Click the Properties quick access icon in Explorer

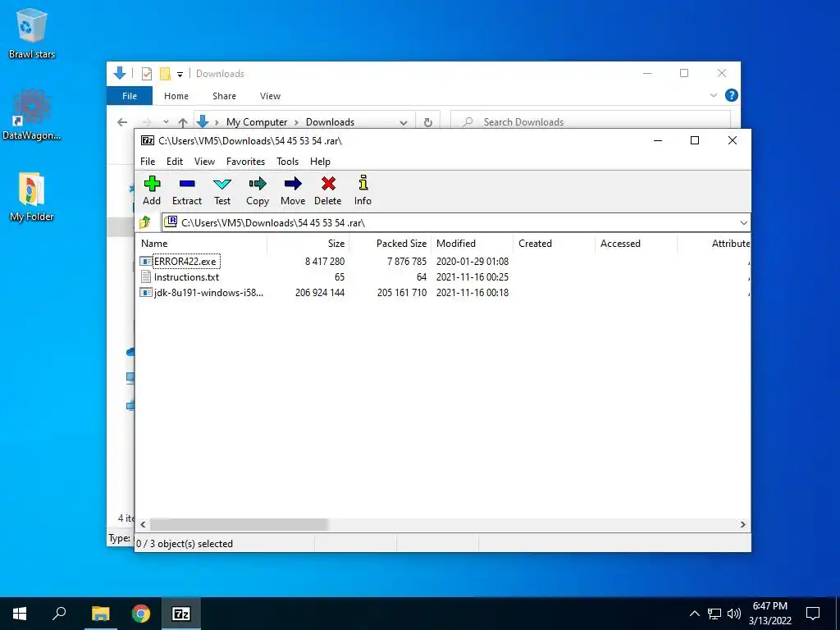[147, 73]
